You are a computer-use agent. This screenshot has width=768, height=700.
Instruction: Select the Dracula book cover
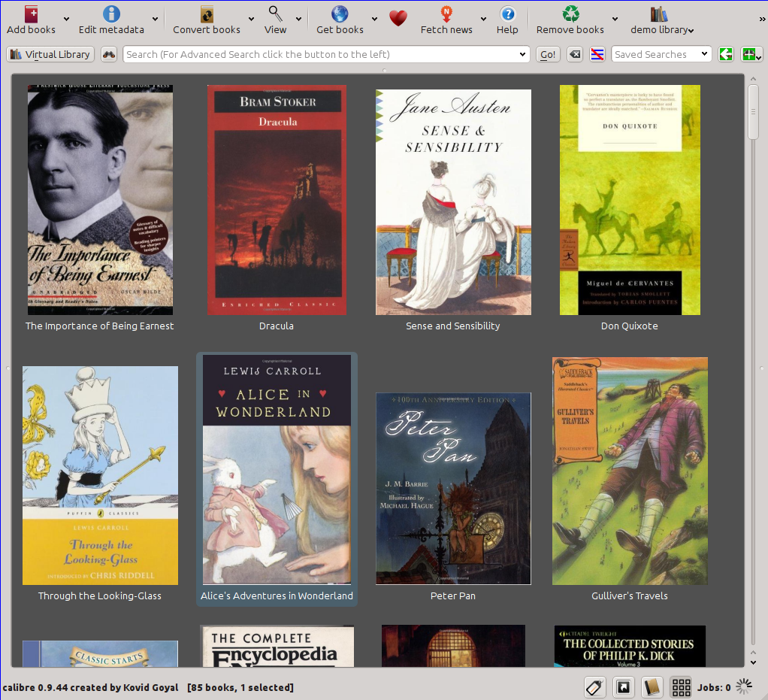pyautogui.click(x=277, y=200)
